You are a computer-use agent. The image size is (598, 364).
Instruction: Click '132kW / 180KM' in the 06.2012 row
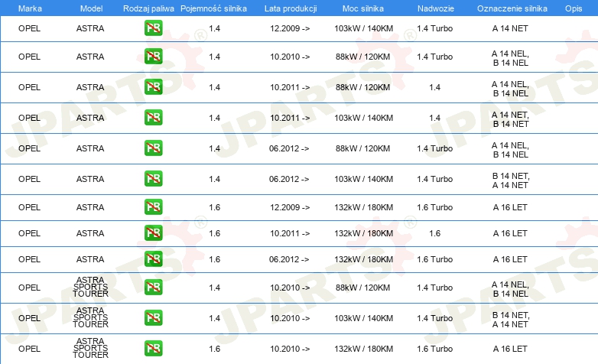(x=363, y=259)
